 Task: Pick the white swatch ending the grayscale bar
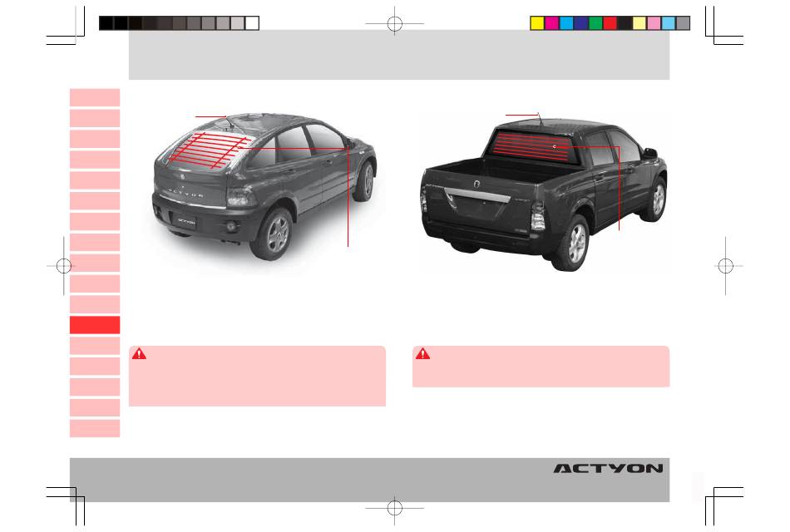click(252, 23)
